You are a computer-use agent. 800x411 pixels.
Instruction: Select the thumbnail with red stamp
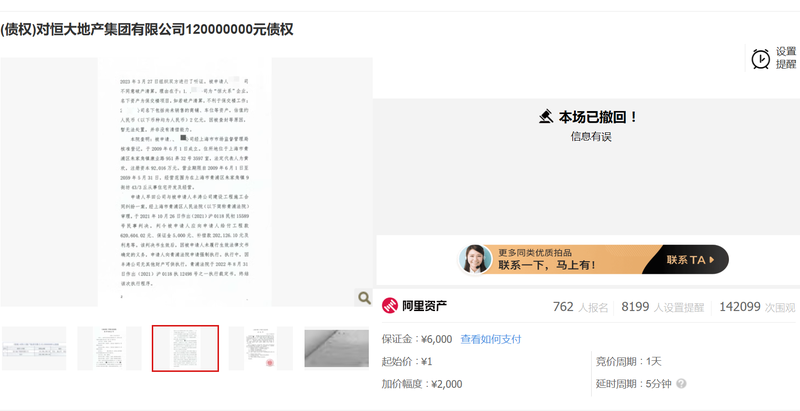(261, 348)
